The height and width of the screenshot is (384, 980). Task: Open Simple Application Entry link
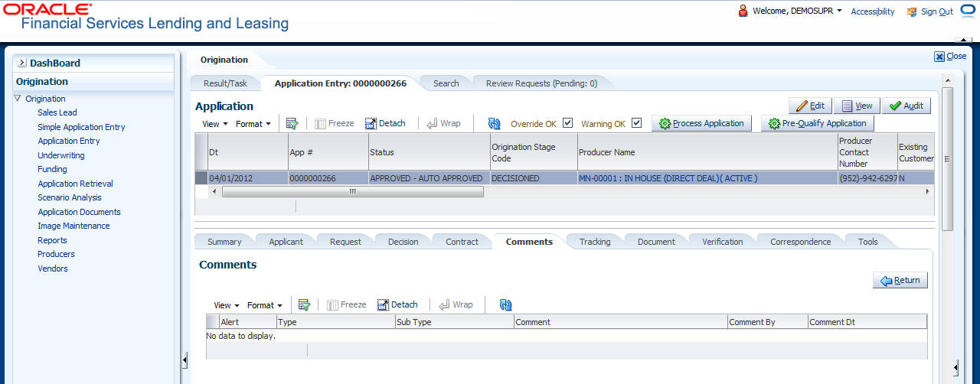81,127
